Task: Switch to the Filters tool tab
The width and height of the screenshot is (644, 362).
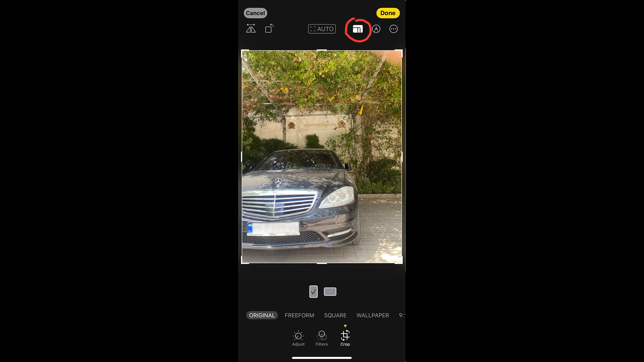Action: [322, 338]
